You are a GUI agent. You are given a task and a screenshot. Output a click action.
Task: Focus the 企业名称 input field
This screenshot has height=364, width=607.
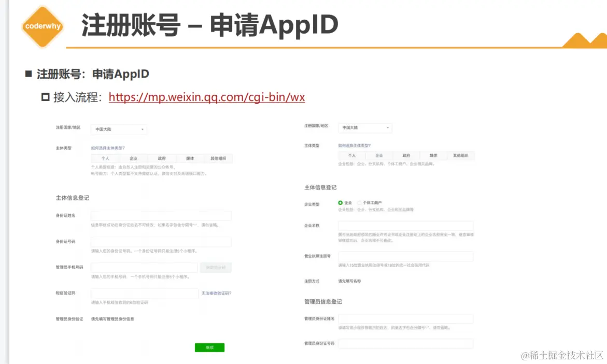[406, 226]
